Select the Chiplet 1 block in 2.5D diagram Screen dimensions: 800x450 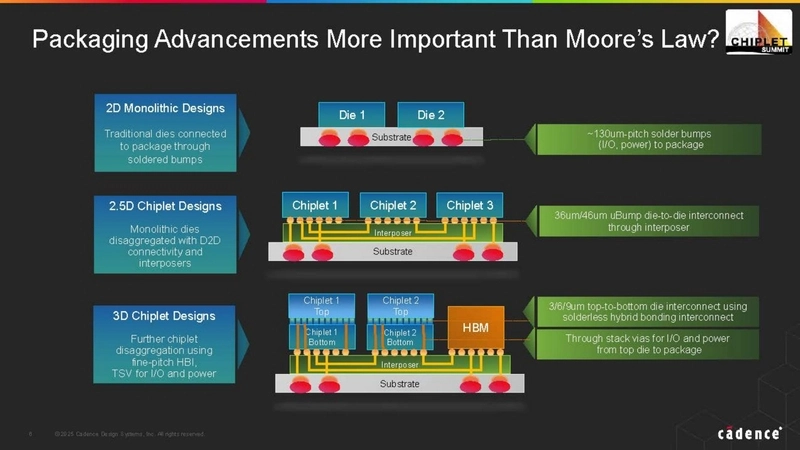[314, 205]
